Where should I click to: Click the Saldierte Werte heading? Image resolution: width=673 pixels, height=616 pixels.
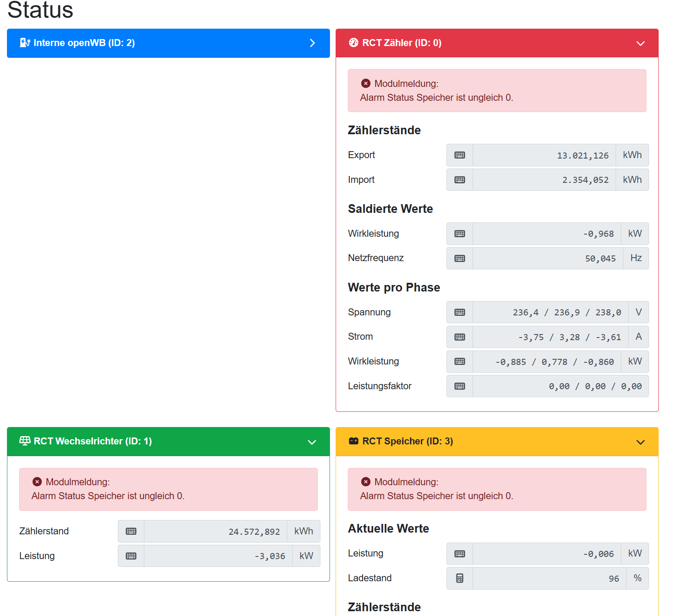click(390, 209)
